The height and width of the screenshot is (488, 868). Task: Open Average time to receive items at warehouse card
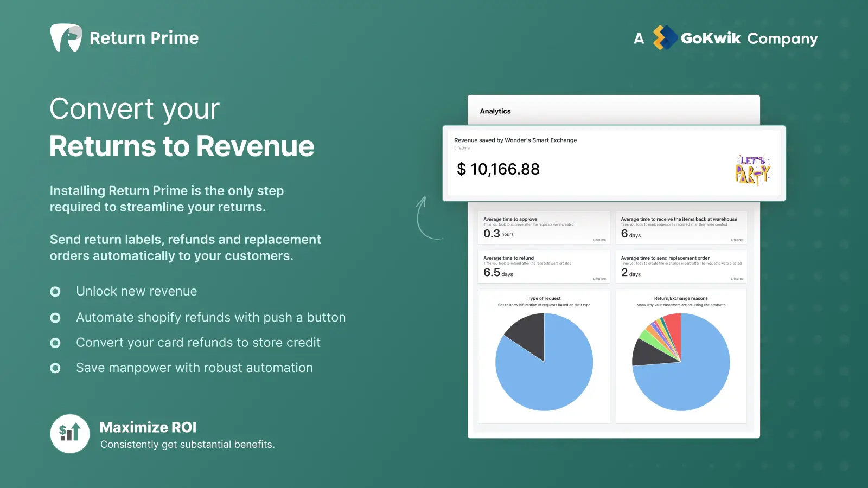pos(681,227)
